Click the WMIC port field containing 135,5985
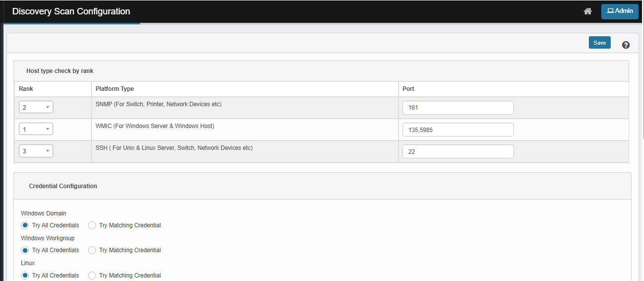644x281 pixels. pos(458,130)
